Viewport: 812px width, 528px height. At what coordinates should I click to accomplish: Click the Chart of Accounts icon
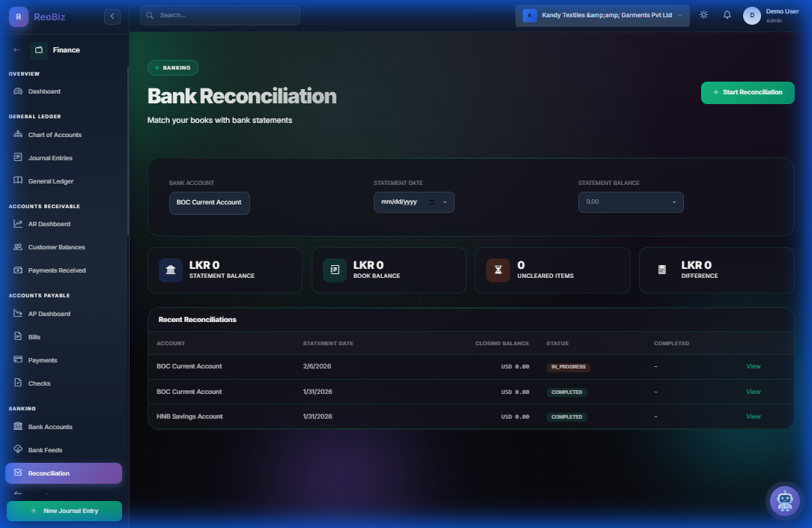(18, 134)
